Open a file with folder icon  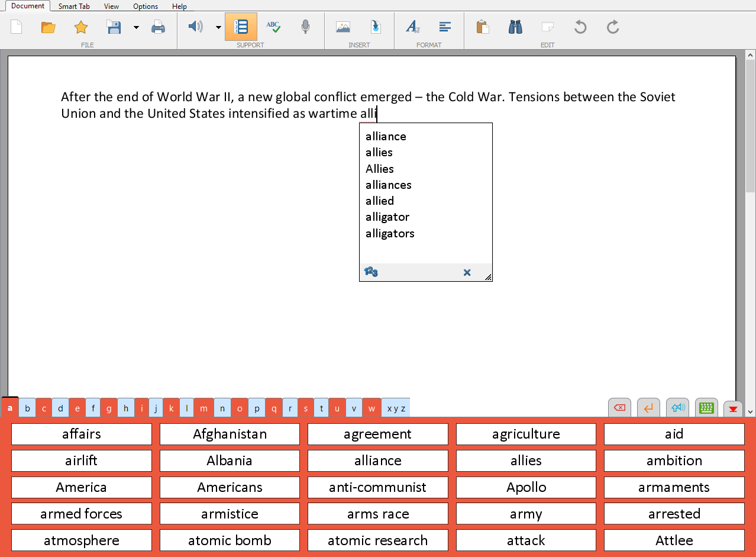click(x=49, y=27)
